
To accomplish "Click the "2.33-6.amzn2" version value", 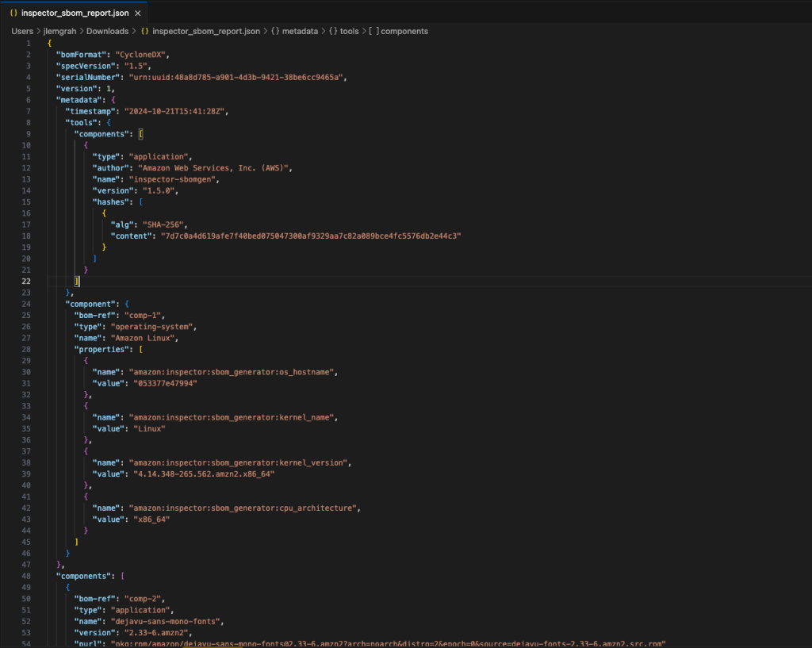I will click(156, 633).
